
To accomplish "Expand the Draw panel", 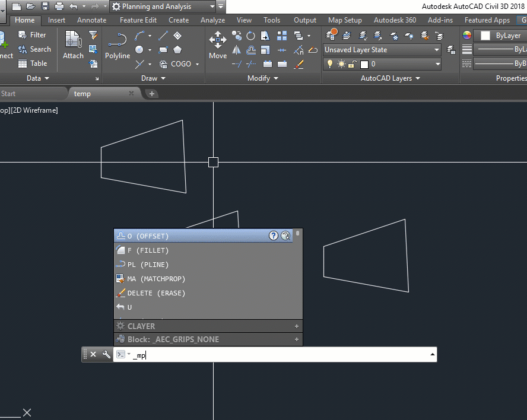I will pos(154,78).
